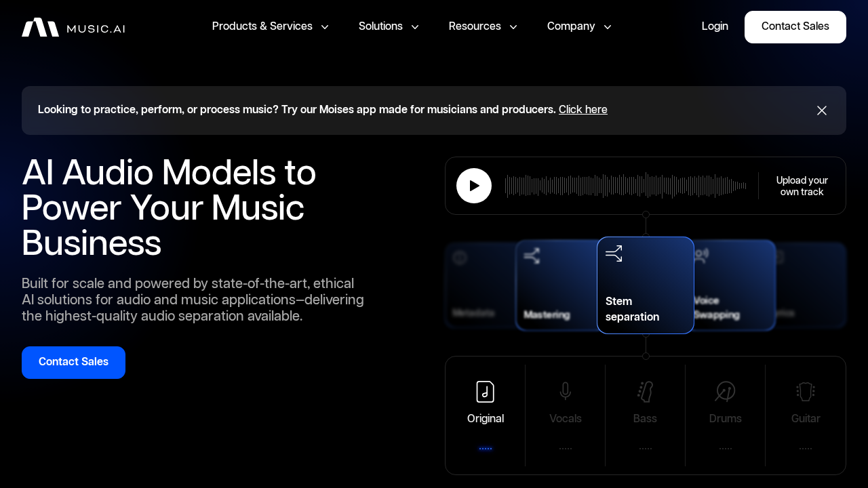Select the Original track note icon
Viewport: 868px width, 488px height.
click(485, 391)
